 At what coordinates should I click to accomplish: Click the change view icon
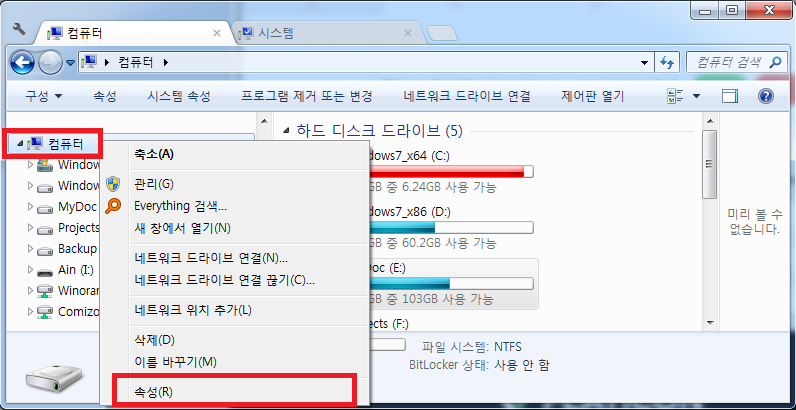[676, 96]
